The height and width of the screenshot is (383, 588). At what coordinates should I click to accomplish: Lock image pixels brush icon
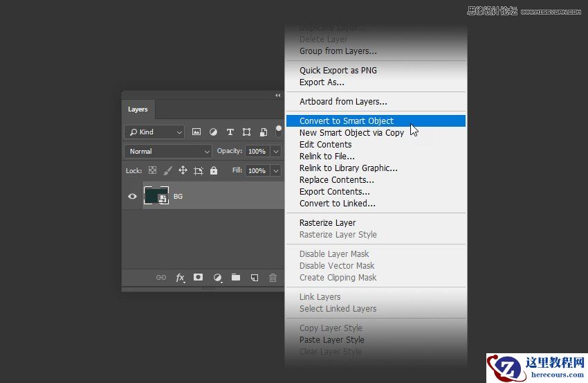coord(167,170)
